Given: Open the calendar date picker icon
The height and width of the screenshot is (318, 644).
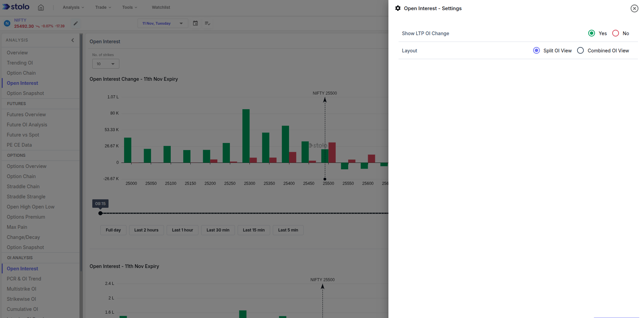Looking at the screenshot, I should coord(195,23).
